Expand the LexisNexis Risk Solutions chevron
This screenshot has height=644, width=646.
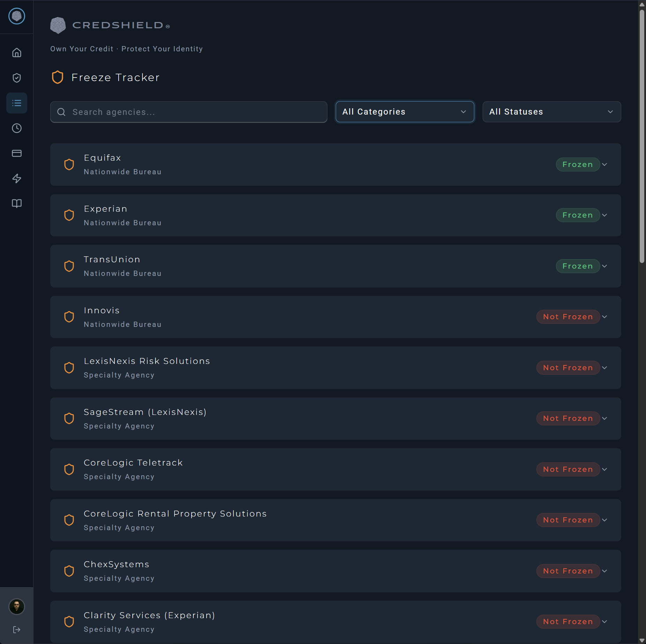tap(605, 368)
